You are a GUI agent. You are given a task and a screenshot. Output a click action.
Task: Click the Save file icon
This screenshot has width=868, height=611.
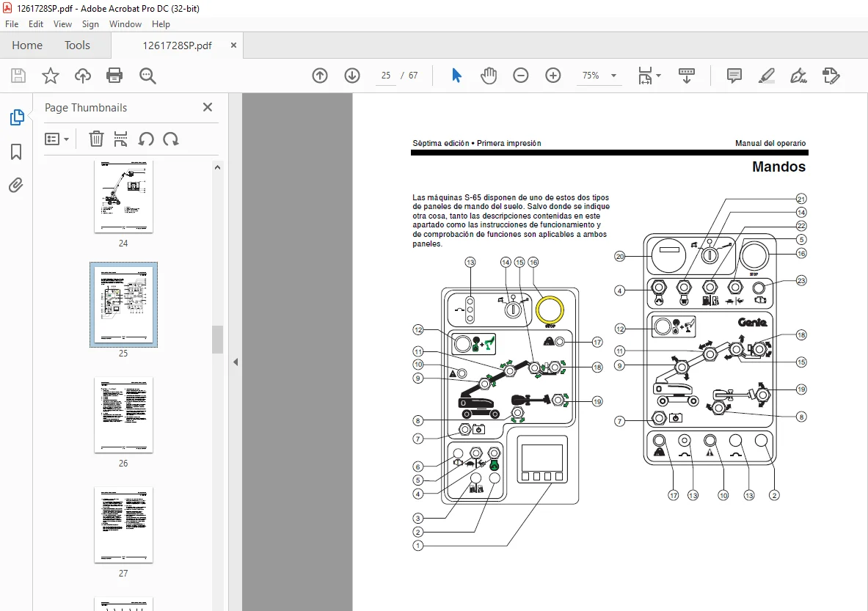click(18, 76)
